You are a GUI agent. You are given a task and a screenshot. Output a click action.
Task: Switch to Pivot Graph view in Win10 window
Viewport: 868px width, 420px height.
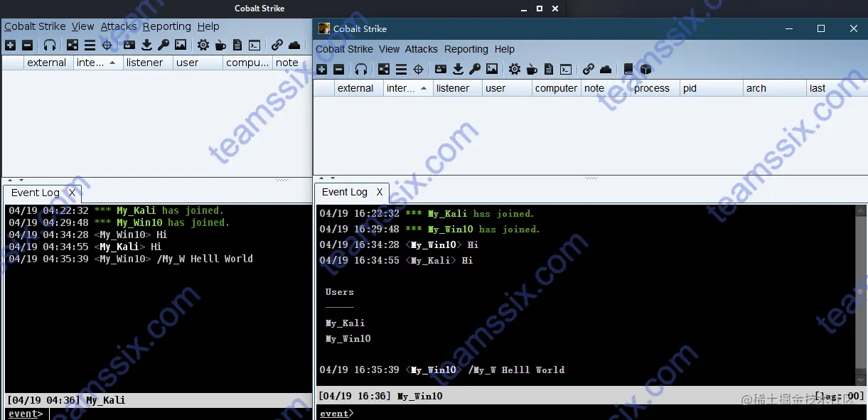click(384, 69)
